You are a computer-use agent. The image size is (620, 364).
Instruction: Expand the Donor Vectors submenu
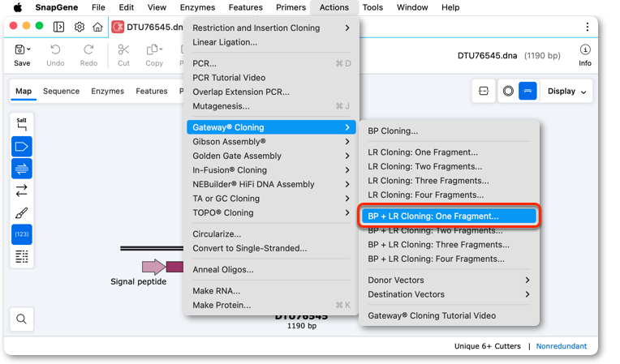click(x=449, y=280)
